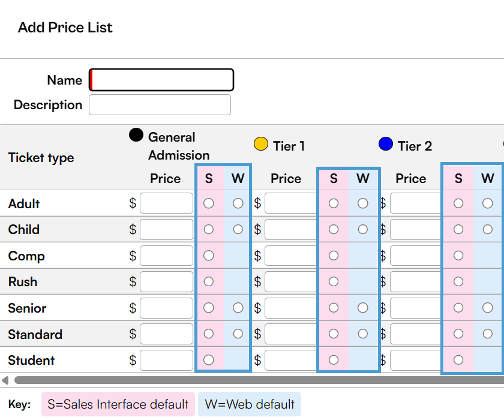Select the yellow Tier 1 color dot
The width and height of the screenshot is (504, 420).
260,143
